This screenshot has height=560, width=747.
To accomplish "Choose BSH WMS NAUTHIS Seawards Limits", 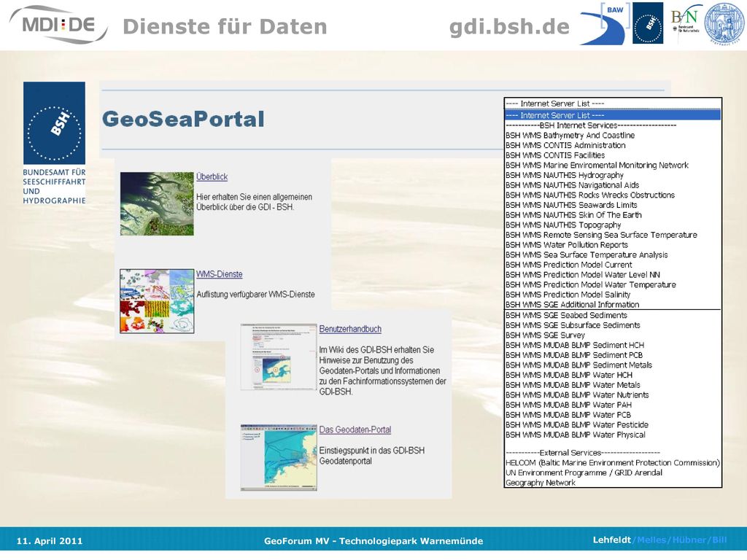I will [613, 205].
